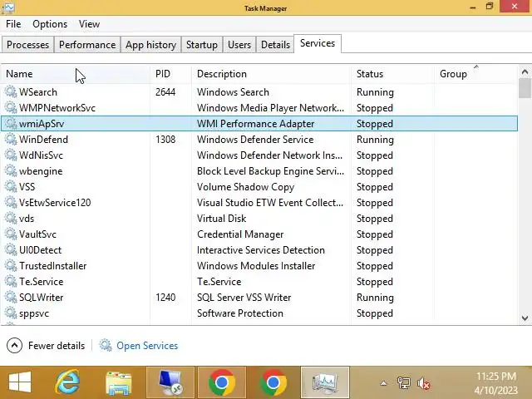
Task: Select the TrustedInstaller service name
Action: [x=52, y=266]
